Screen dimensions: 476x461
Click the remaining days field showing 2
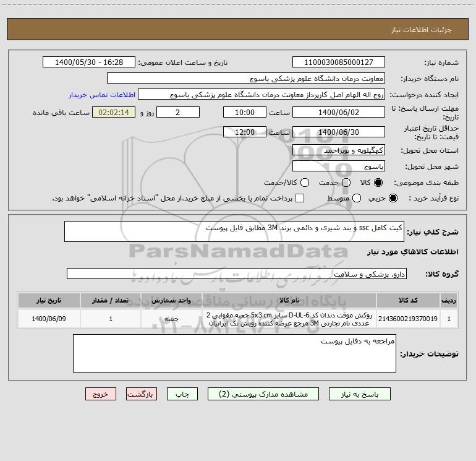[x=178, y=112]
